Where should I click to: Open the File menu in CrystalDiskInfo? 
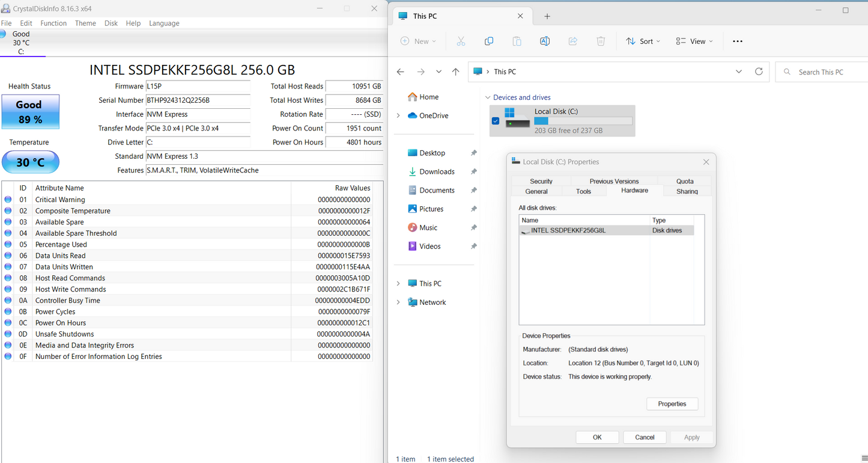pyautogui.click(x=6, y=23)
